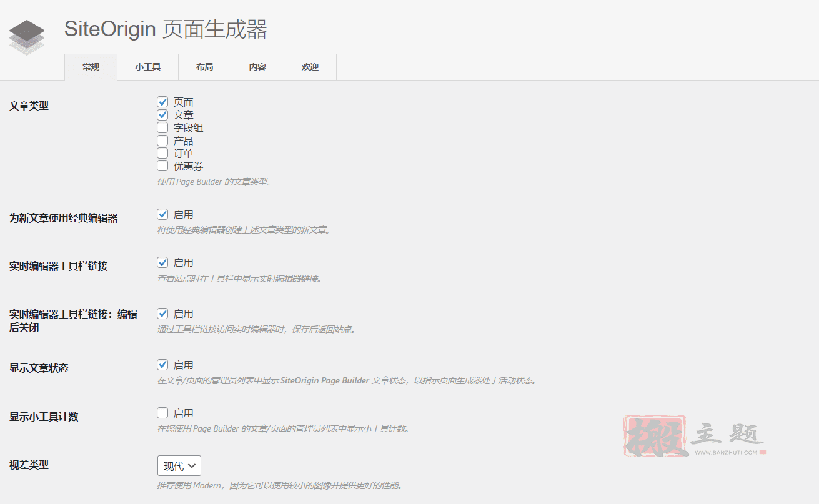Click the 推荐使用 Modern description text
This screenshot has height=504, width=819.
click(x=280, y=485)
